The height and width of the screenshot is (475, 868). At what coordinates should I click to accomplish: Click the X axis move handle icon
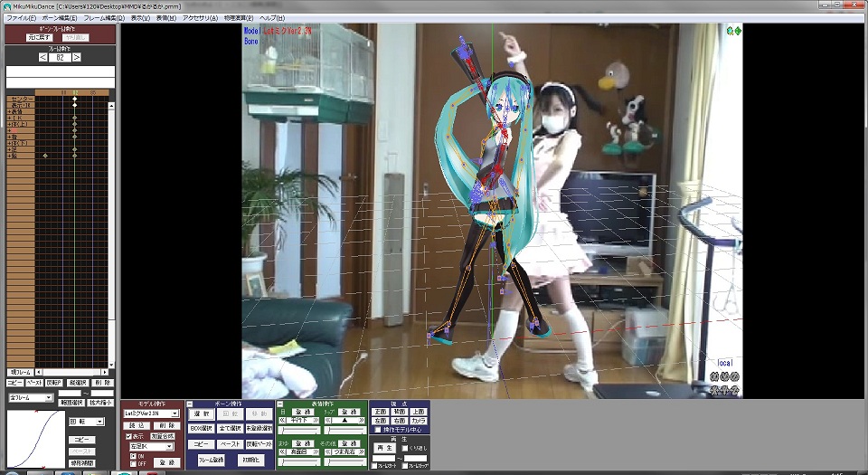[x=714, y=390]
